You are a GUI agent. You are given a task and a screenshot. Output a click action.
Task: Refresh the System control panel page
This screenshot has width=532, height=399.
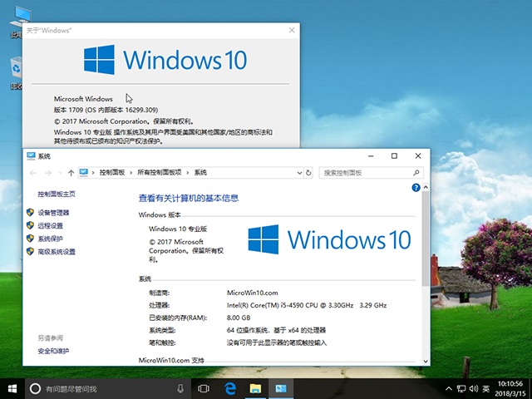308,173
